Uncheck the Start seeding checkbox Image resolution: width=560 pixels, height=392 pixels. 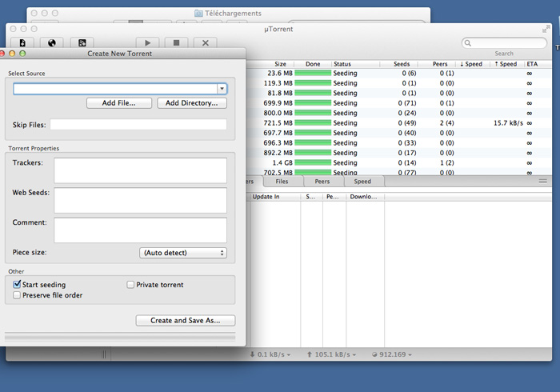click(17, 285)
